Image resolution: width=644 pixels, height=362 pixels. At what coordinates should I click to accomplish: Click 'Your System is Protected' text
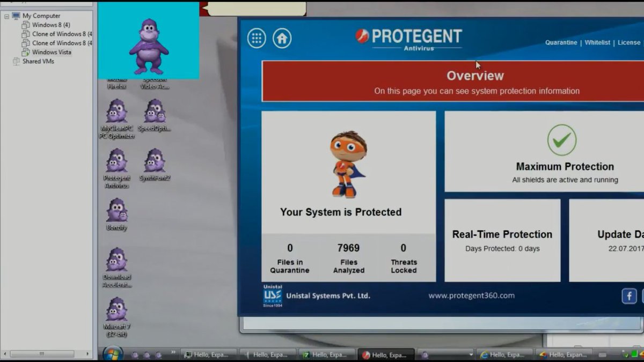click(341, 212)
